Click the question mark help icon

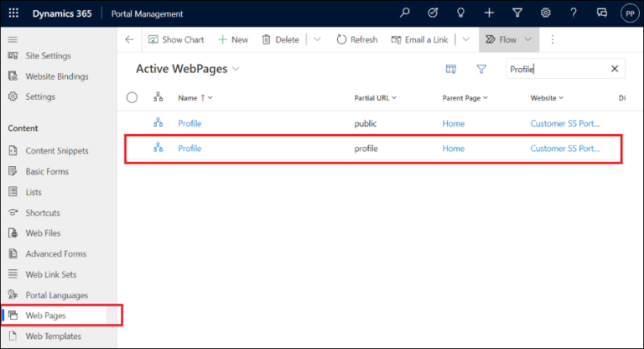574,13
